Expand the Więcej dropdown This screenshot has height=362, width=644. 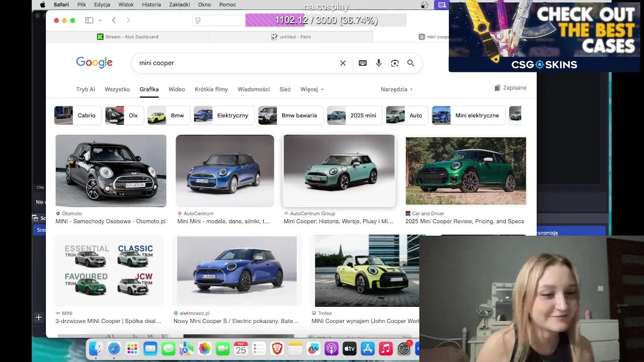[312, 89]
